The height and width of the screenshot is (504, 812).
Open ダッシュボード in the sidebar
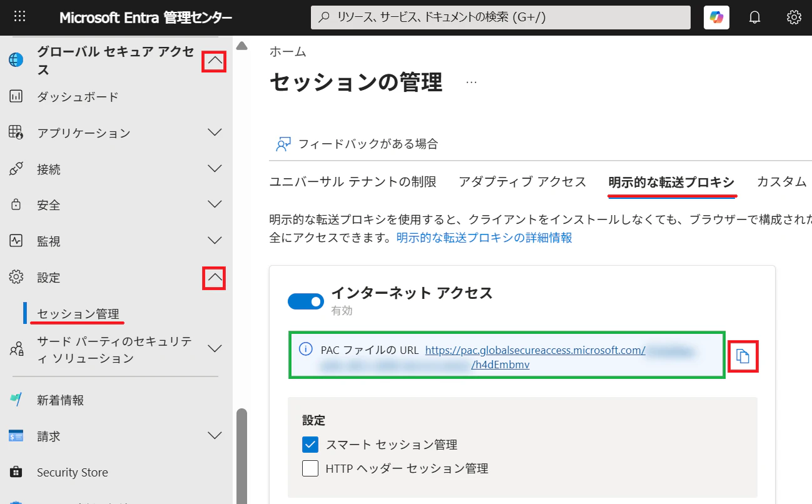pos(78,97)
